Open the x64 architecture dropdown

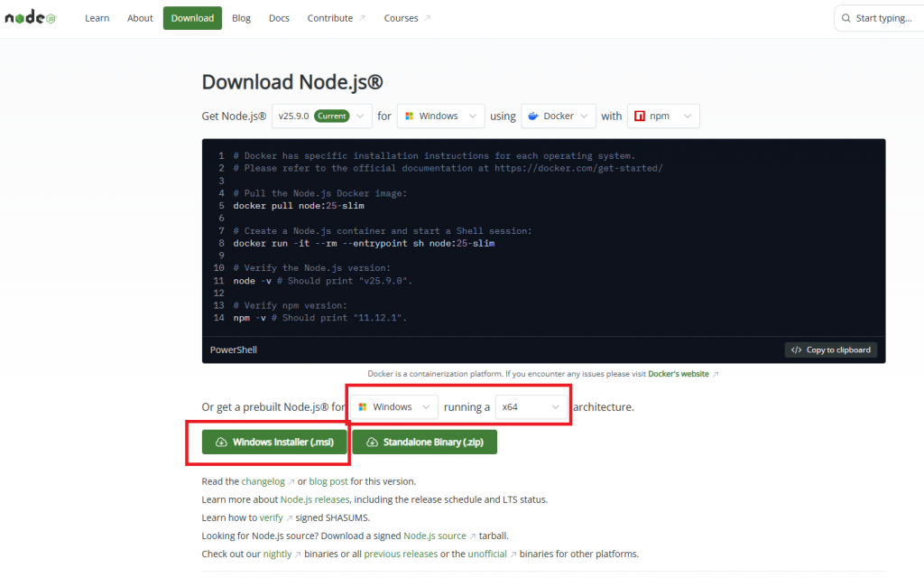pos(531,407)
